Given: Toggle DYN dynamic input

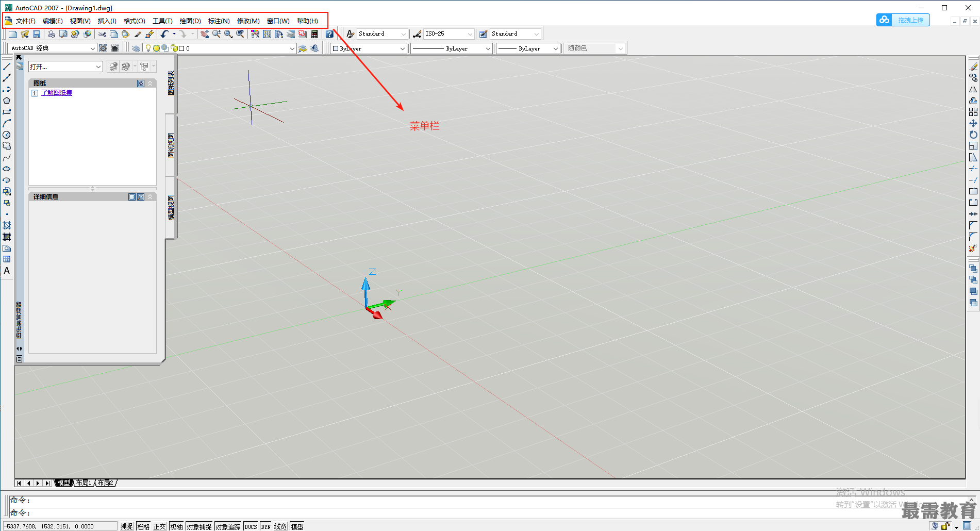Looking at the screenshot, I should coord(265,526).
